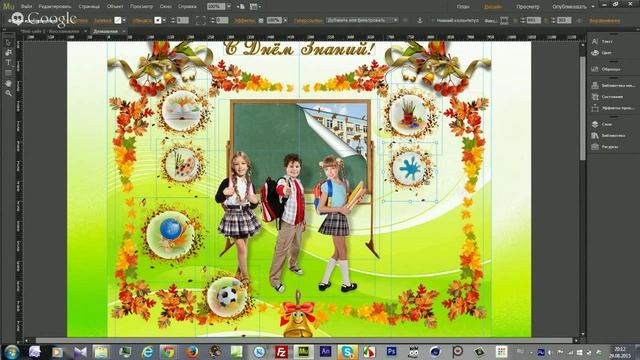Open the layout view options dropdown in menu bar
Screen dimensions: 640x360
pyautogui.click(x=256, y=7)
